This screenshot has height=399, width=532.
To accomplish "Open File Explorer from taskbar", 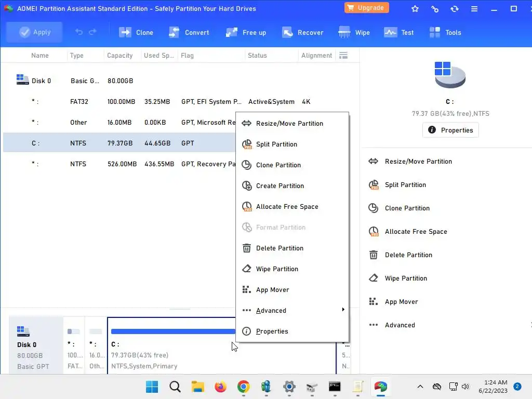I will (x=198, y=387).
